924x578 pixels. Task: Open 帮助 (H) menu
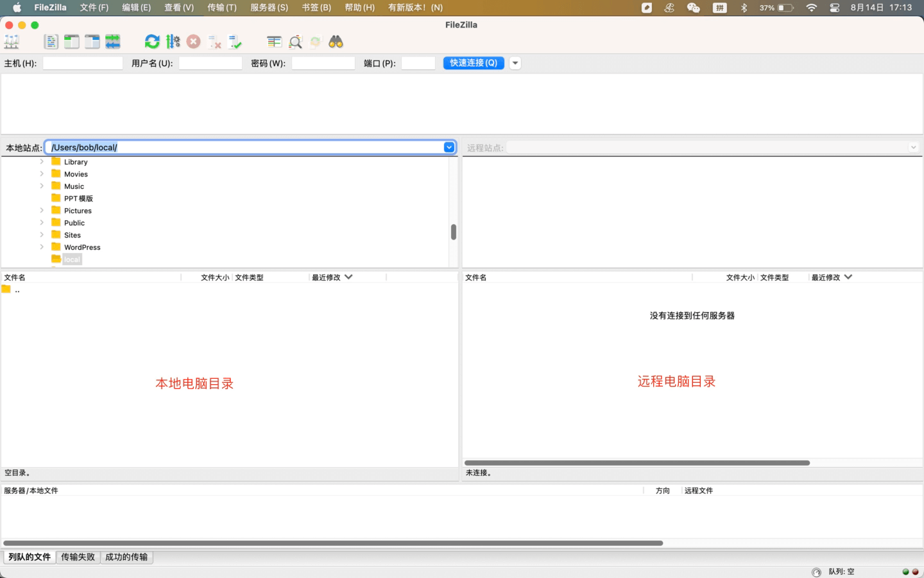click(359, 8)
